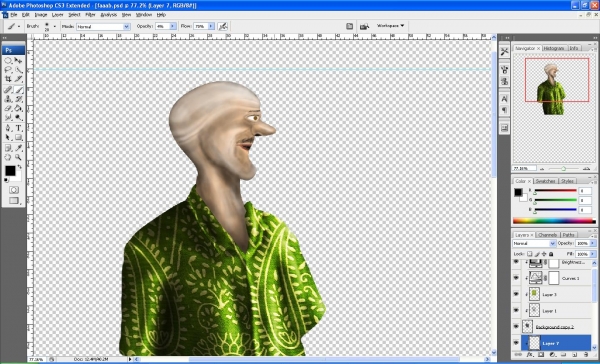Select the Zoom tool

(x=18, y=157)
